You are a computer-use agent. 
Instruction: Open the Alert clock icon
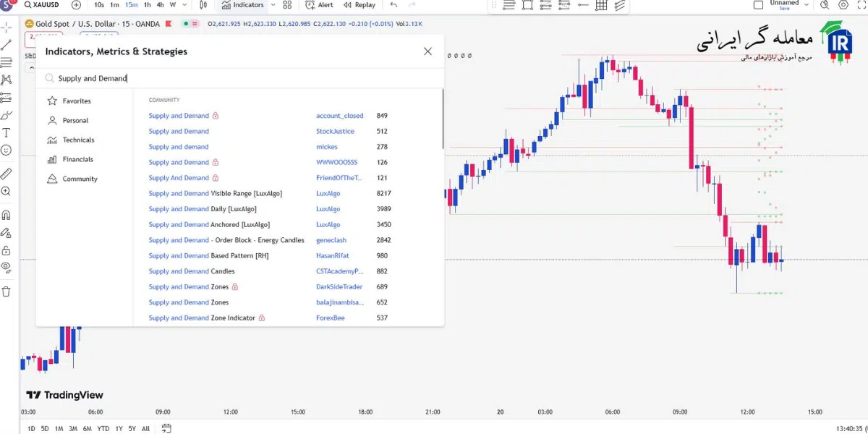[x=310, y=5]
